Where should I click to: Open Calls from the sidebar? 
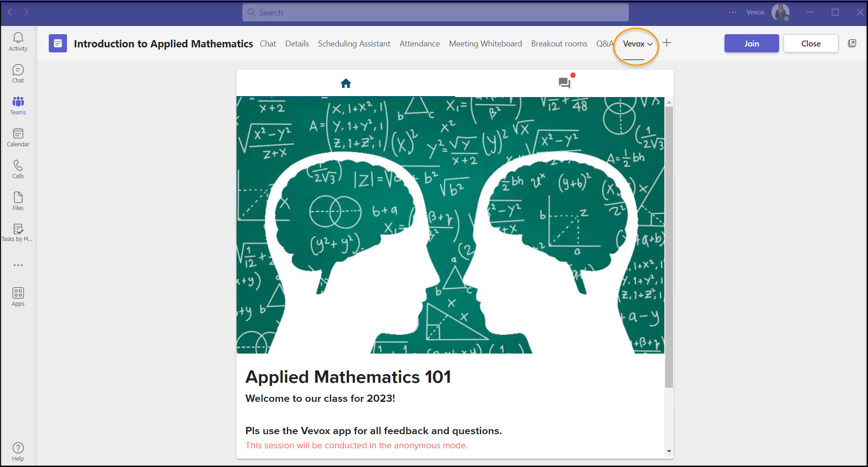click(18, 169)
